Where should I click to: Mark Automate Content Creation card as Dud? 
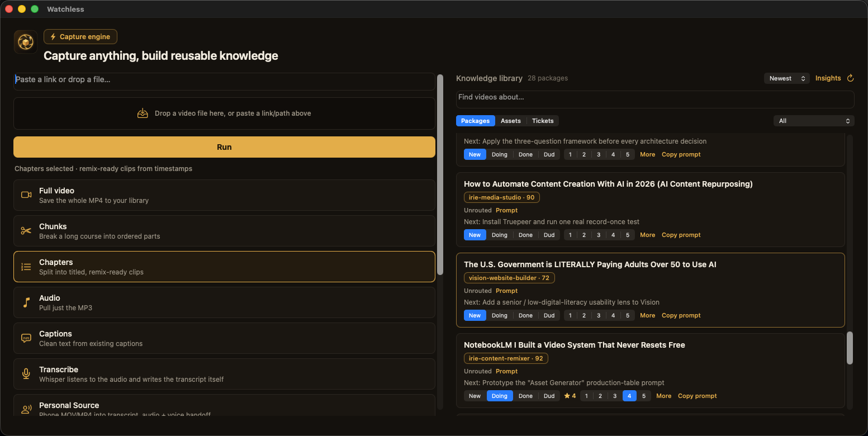coord(549,235)
